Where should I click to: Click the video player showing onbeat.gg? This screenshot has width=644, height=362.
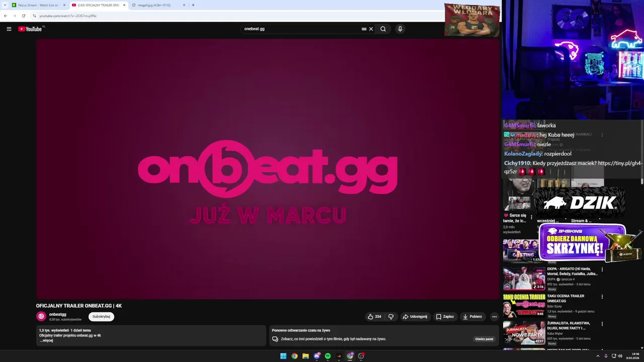268,169
